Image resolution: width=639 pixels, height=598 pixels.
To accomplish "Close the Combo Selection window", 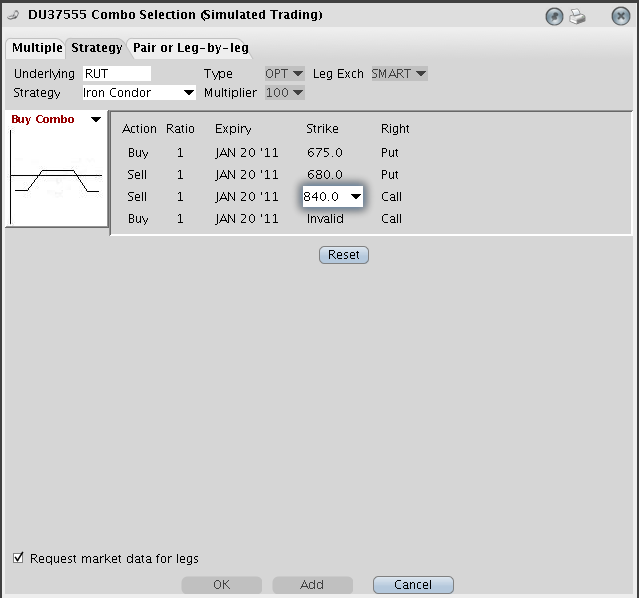I will pyautogui.click(x=620, y=16).
